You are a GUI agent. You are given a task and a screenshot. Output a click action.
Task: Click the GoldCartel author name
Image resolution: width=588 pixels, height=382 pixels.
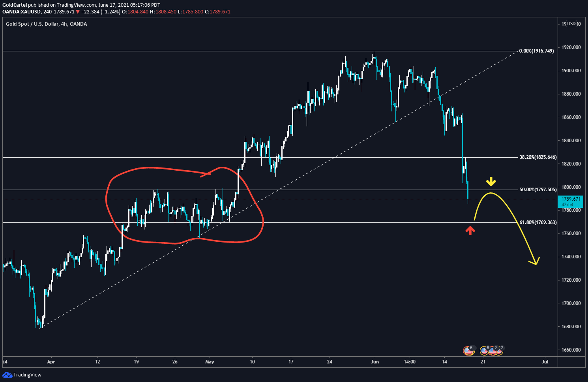[x=15, y=5]
